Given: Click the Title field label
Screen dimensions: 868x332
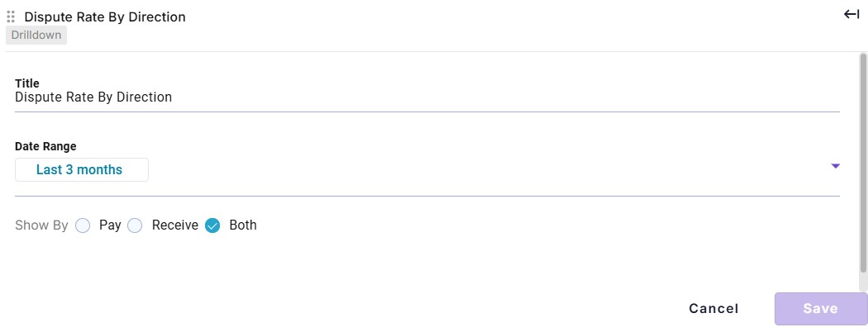Looking at the screenshot, I should point(27,83).
